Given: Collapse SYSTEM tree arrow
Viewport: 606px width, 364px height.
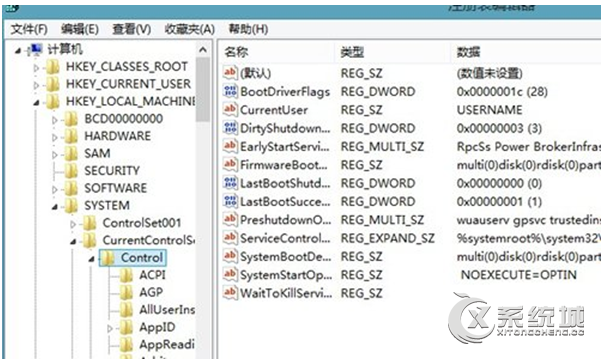Looking at the screenshot, I should coord(54,207).
